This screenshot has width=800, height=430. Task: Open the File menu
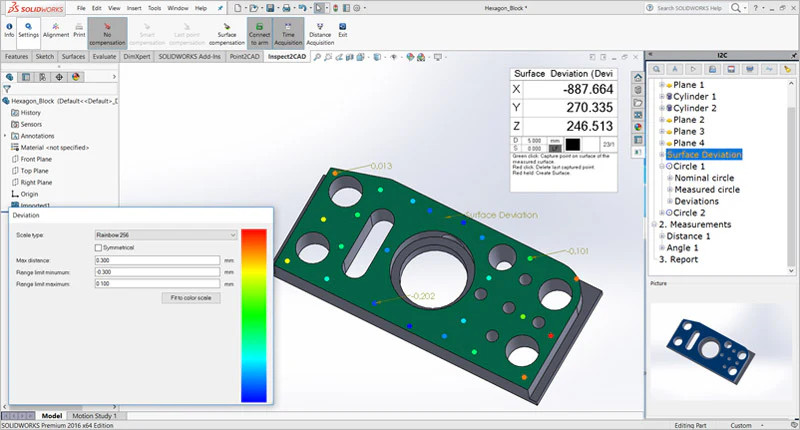coord(81,8)
